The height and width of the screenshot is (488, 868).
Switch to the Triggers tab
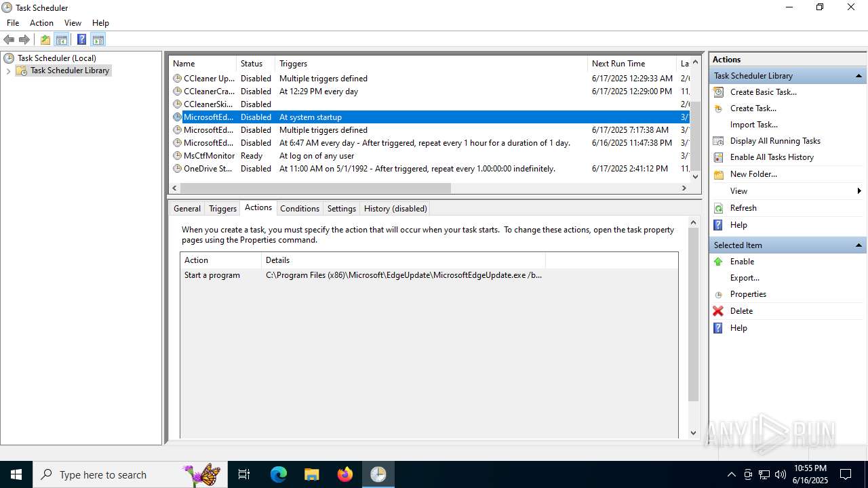(x=222, y=209)
